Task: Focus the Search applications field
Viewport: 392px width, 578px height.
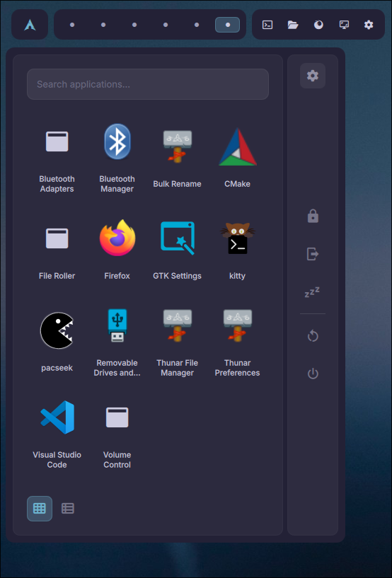Action: pyautogui.click(x=147, y=84)
